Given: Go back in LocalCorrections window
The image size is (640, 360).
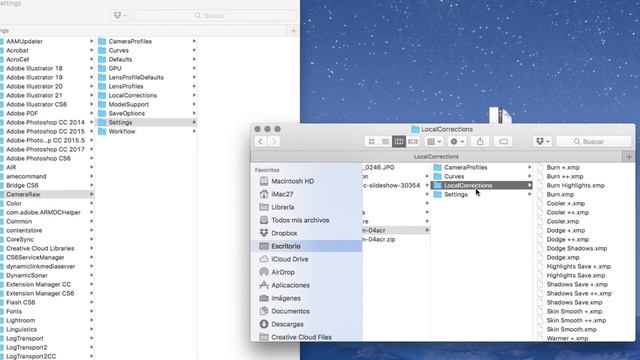Looking at the screenshot, I should pos(260,141).
